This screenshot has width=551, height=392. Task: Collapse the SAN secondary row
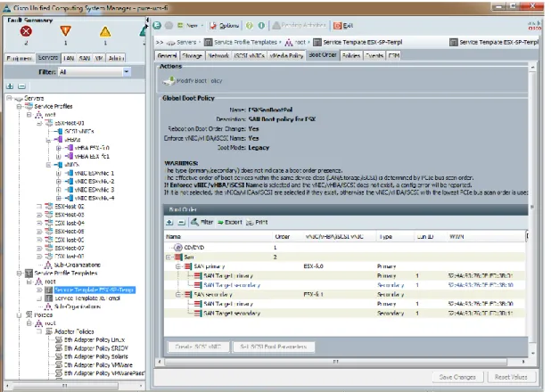[178, 294]
